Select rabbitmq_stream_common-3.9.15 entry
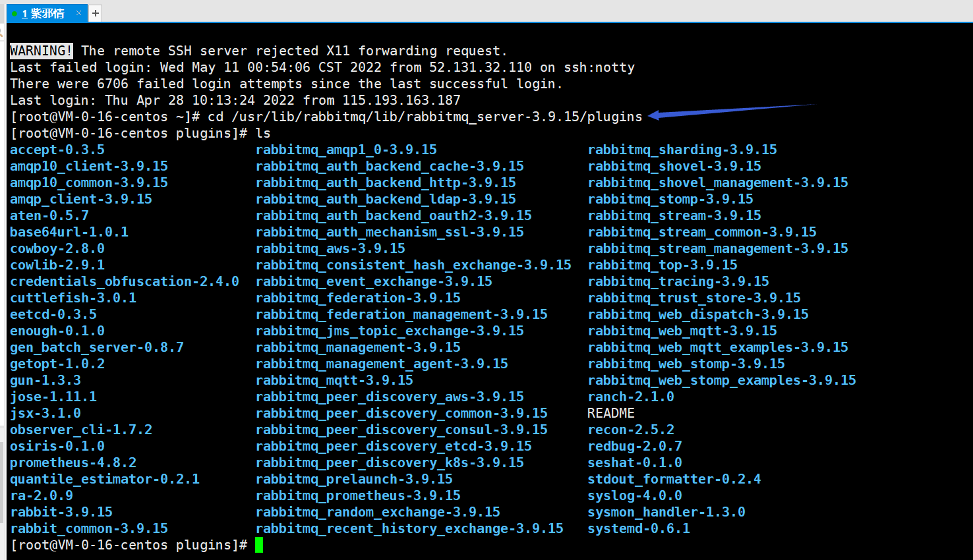The height and width of the screenshot is (560, 973). pyautogui.click(x=702, y=232)
